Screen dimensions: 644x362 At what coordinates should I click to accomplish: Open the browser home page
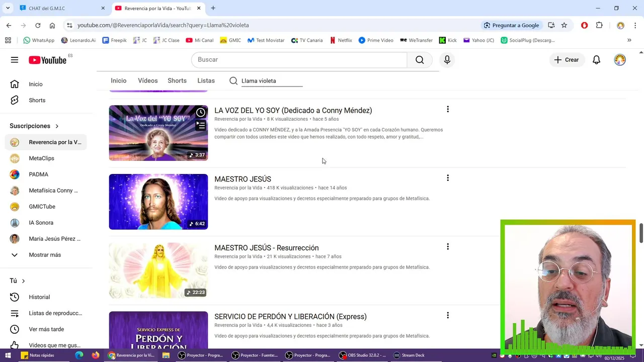pyautogui.click(x=52, y=25)
